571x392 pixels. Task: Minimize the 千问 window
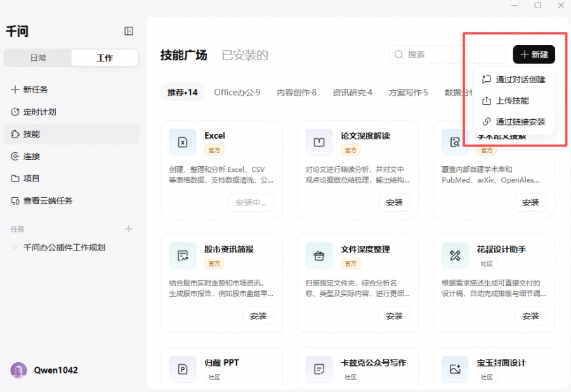pos(514,5)
